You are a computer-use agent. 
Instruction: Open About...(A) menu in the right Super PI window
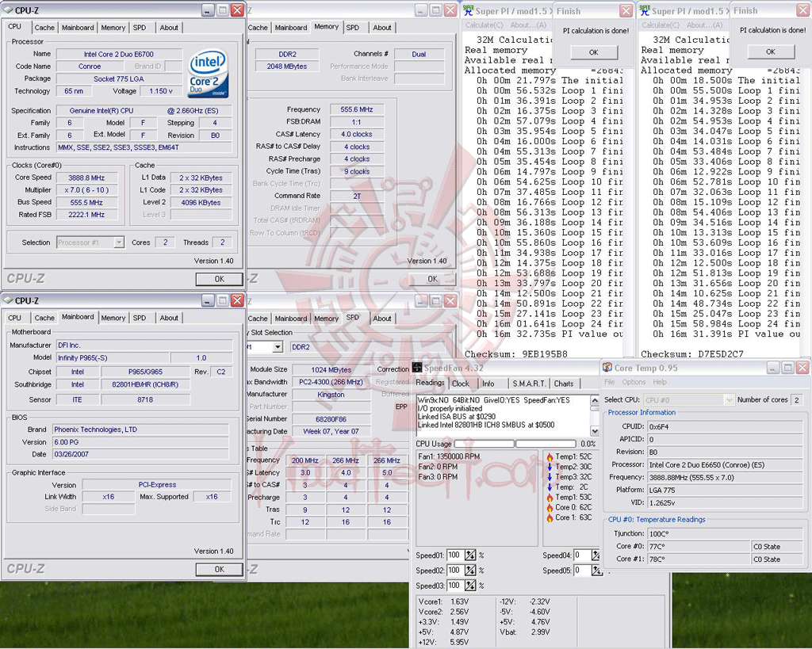point(704,25)
